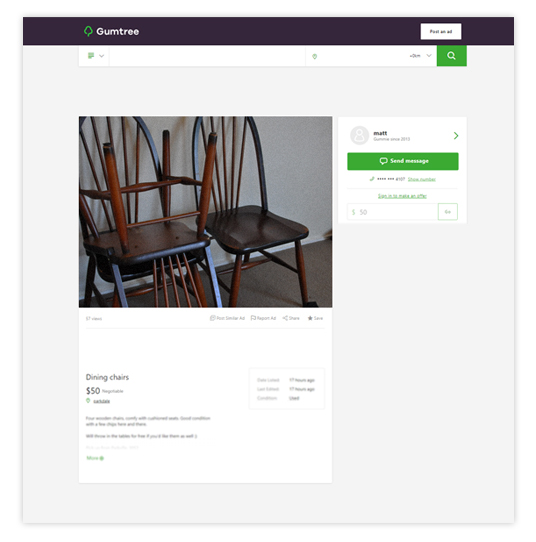
Task: Expand description with the More link
Action: [95, 458]
